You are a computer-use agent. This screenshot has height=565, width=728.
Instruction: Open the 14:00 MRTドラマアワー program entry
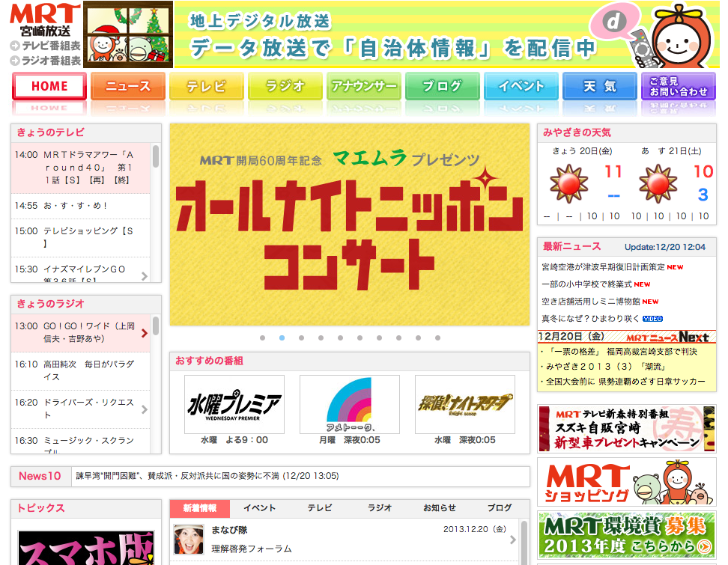(81, 168)
